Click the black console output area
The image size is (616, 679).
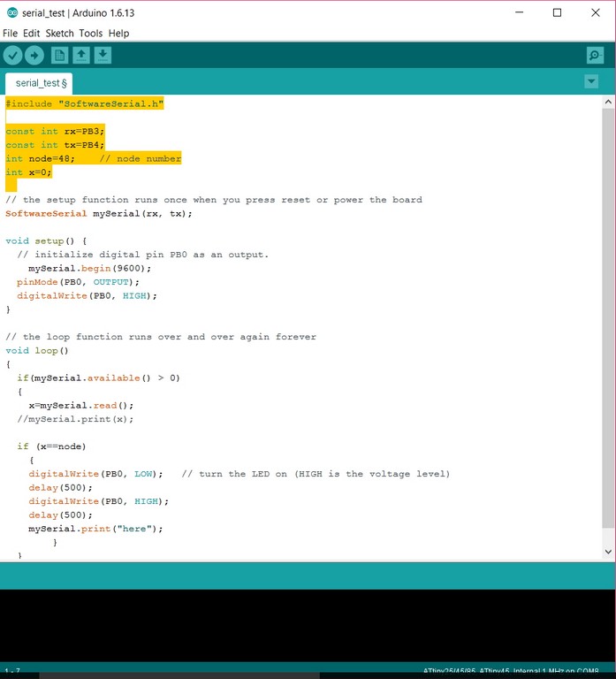[308, 625]
